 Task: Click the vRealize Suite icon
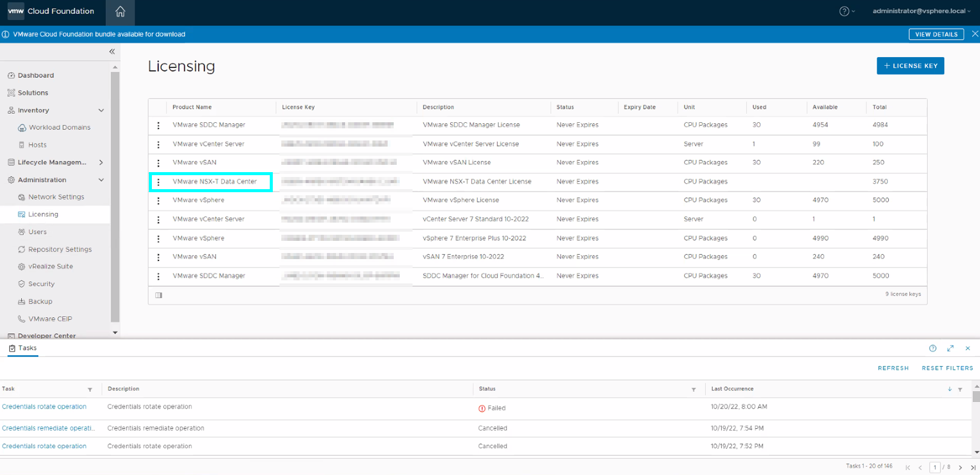coord(22,266)
